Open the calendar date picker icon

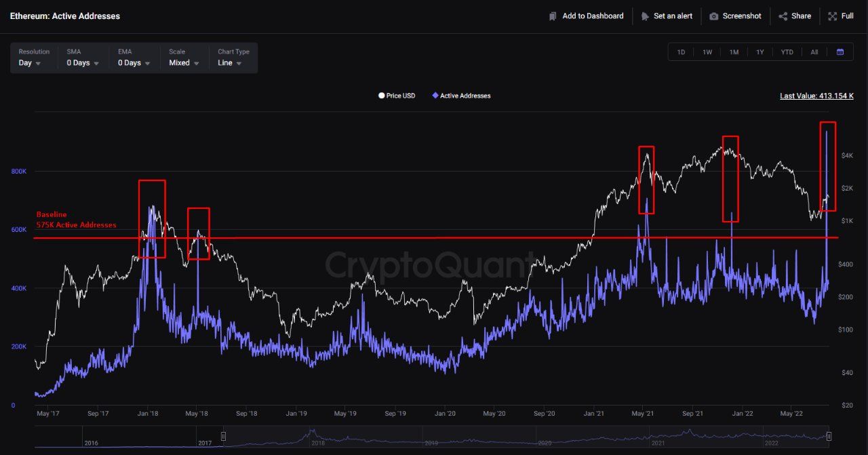840,52
